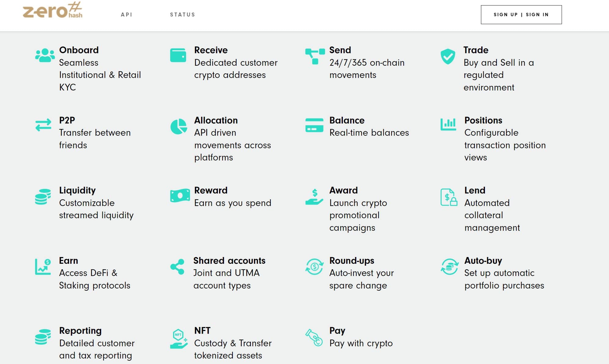Click the Allocation pie chart icon

click(178, 126)
